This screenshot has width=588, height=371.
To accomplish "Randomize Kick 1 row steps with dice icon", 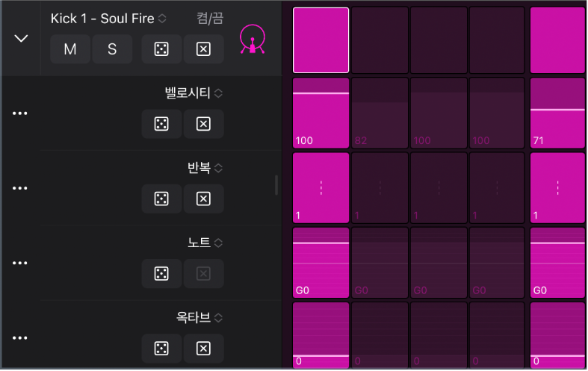I will (161, 49).
